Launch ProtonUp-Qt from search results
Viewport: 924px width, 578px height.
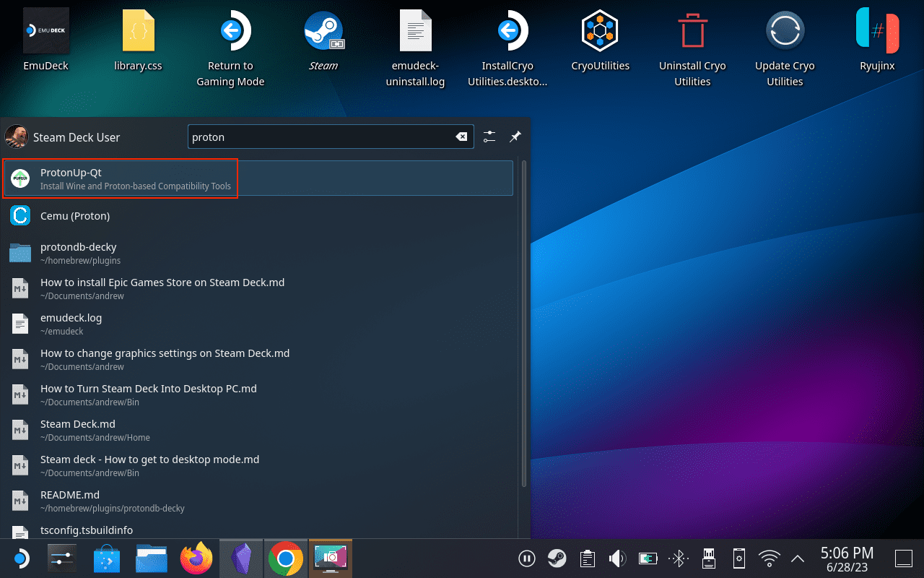(258, 178)
